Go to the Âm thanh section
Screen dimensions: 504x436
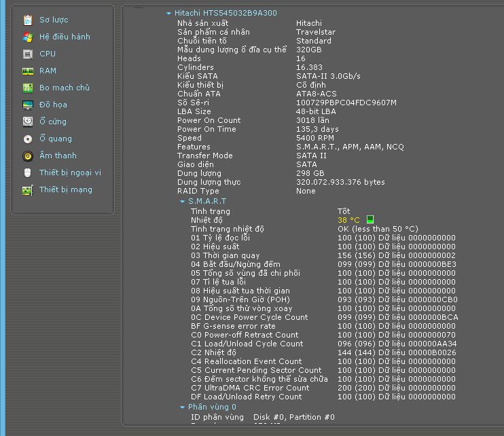tap(57, 156)
